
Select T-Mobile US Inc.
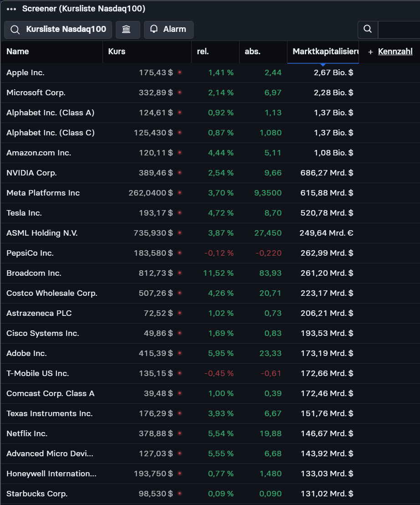[x=38, y=373]
